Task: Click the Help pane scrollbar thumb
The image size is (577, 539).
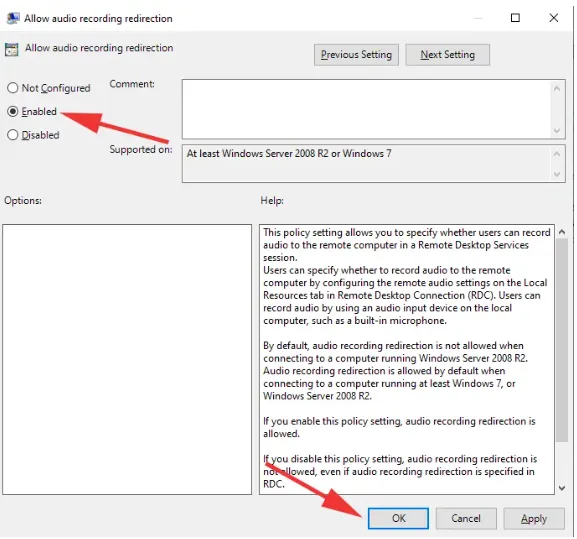Action: (x=562, y=340)
